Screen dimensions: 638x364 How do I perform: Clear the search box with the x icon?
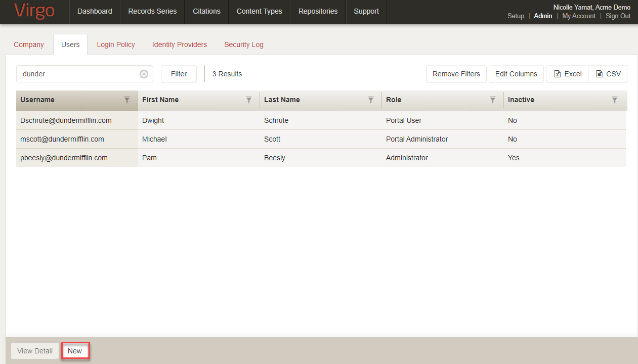coord(144,74)
